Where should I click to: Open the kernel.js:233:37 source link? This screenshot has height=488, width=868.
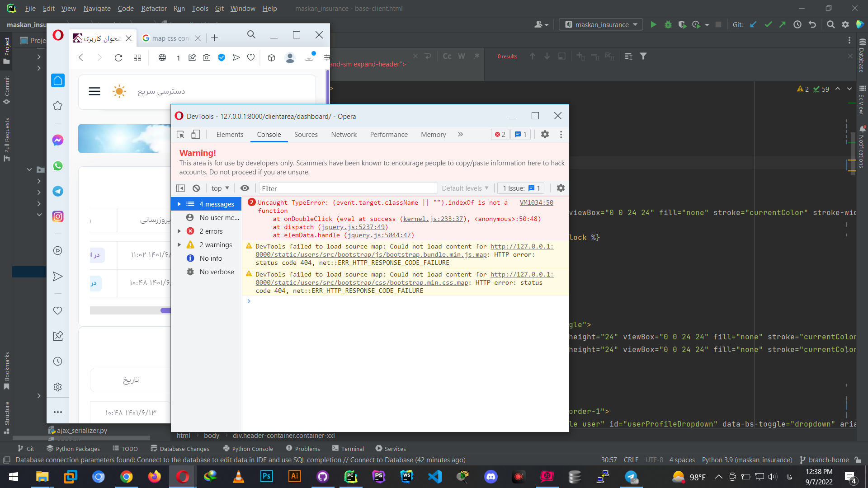pyautogui.click(x=433, y=219)
